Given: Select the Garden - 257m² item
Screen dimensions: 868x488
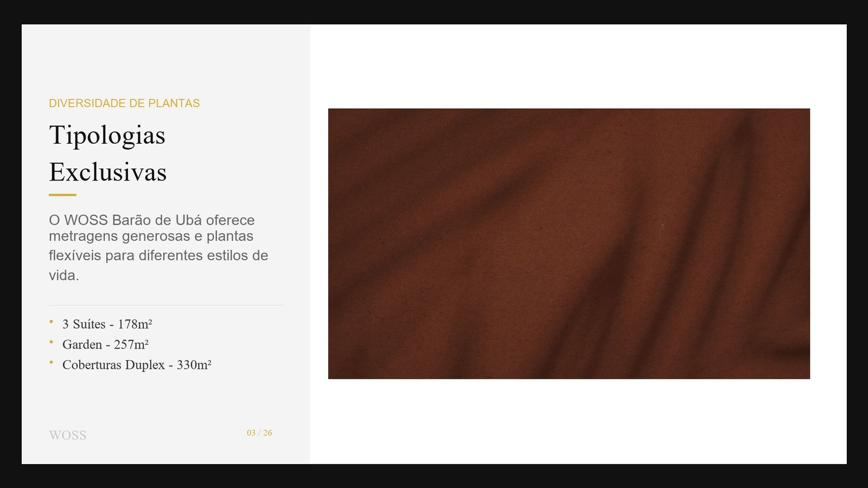Looking at the screenshot, I should (105, 344).
